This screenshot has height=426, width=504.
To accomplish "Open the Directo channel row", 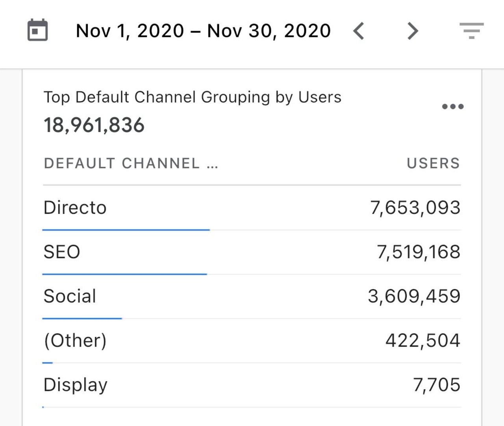I will (x=76, y=207).
